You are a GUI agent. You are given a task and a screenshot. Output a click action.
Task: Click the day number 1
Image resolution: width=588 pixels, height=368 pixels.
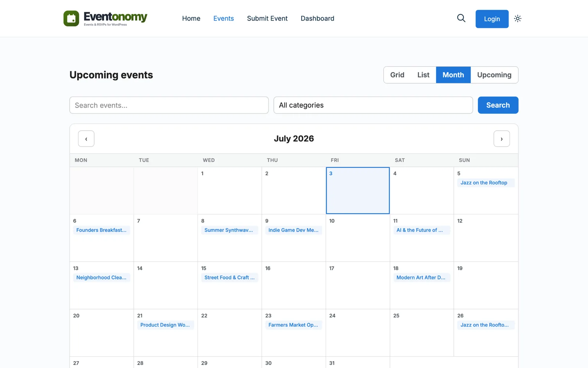[202, 173]
